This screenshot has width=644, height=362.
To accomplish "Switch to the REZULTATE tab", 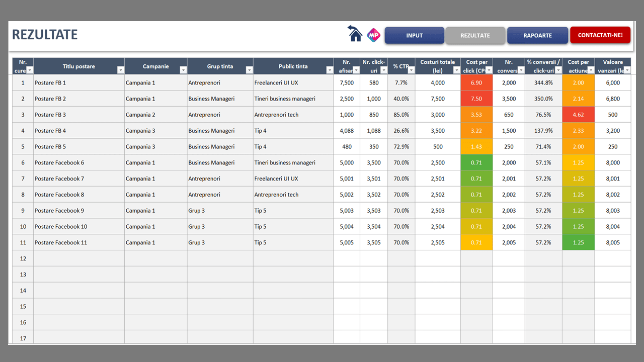I will point(475,36).
